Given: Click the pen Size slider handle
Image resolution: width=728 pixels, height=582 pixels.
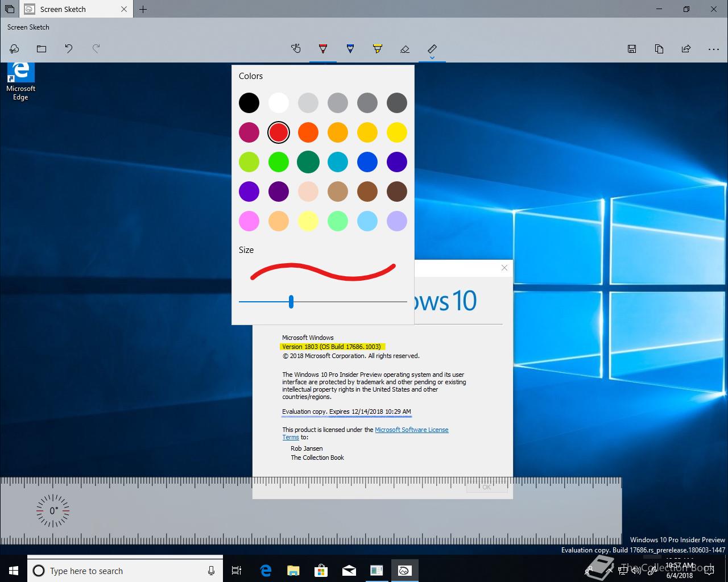Looking at the screenshot, I should tap(291, 302).
